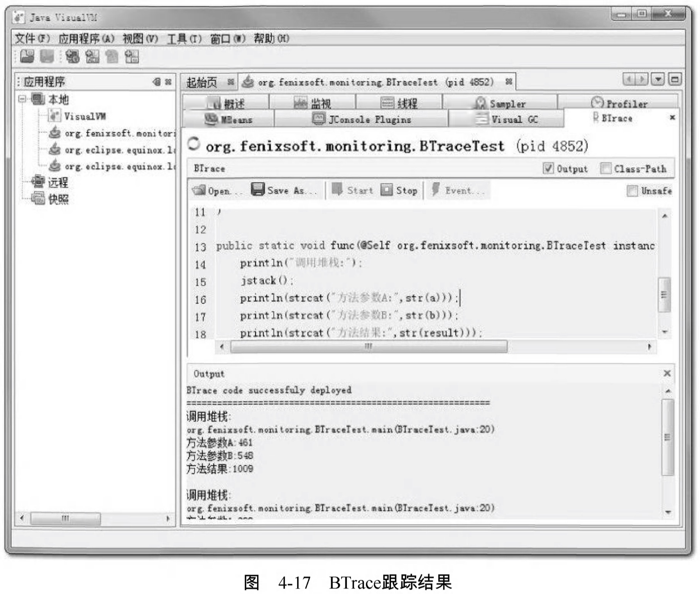Show the next document tab arrow
Image resolution: width=700 pixels, height=594 pixels.
coord(642,79)
